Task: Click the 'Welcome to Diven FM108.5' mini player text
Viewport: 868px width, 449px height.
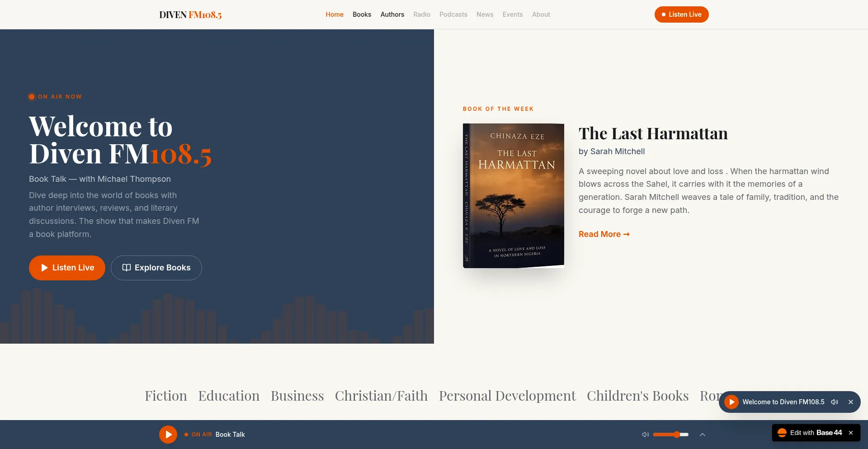Action: pos(783,402)
